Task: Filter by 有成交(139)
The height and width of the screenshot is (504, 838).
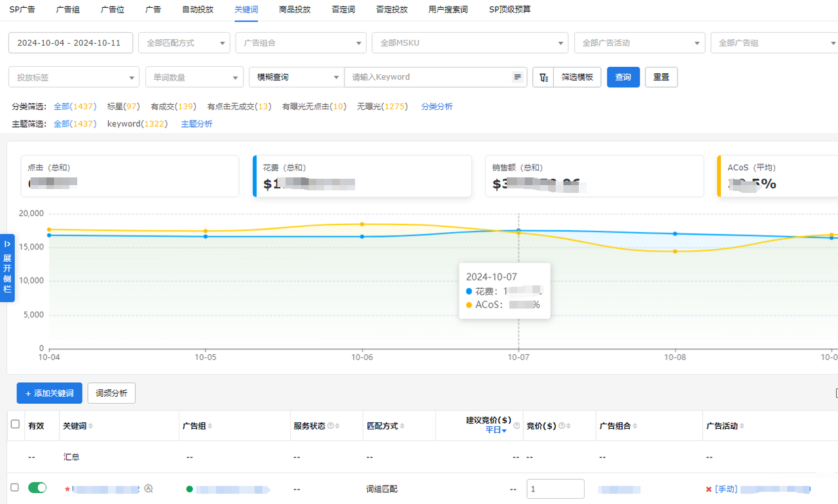Action: (173, 106)
